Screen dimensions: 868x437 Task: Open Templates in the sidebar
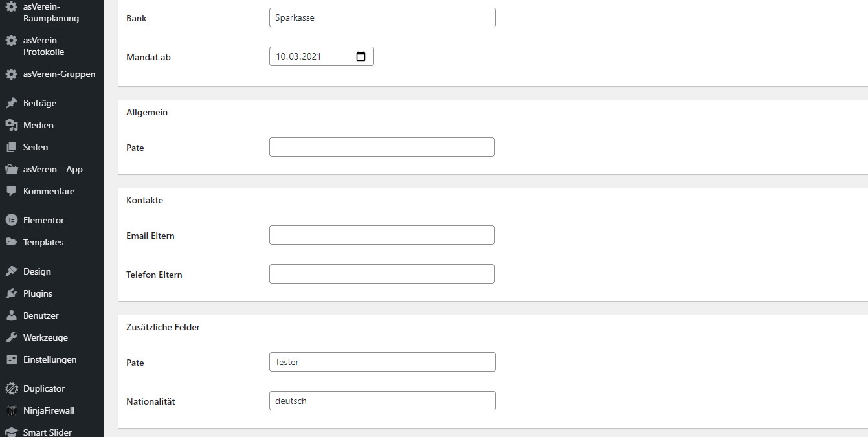(43, 242)
